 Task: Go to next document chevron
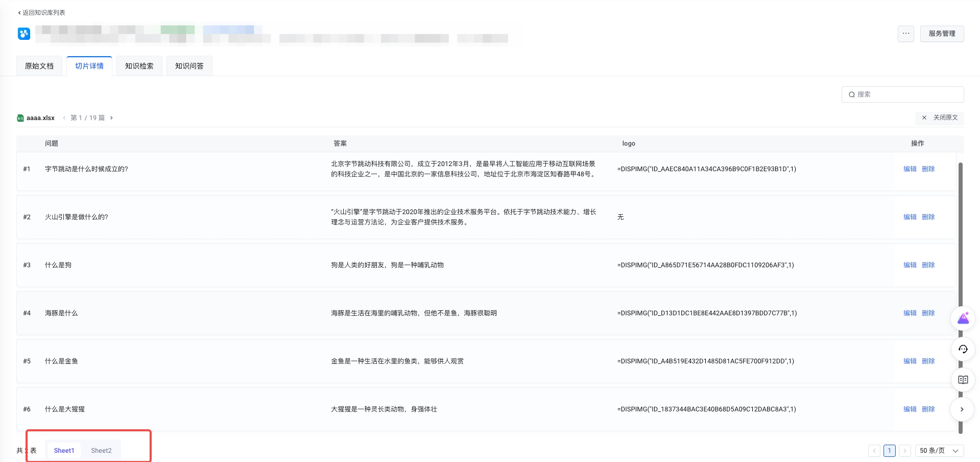(x=111, y=118)
